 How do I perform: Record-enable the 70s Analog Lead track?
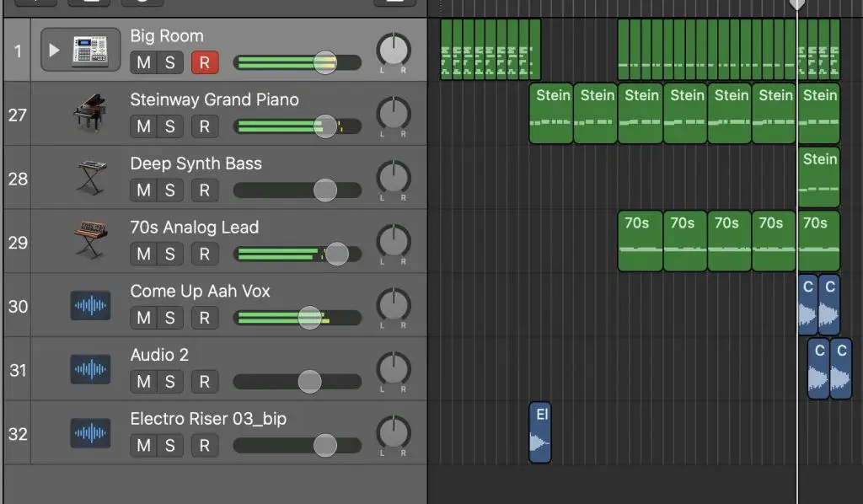(205, 255)
